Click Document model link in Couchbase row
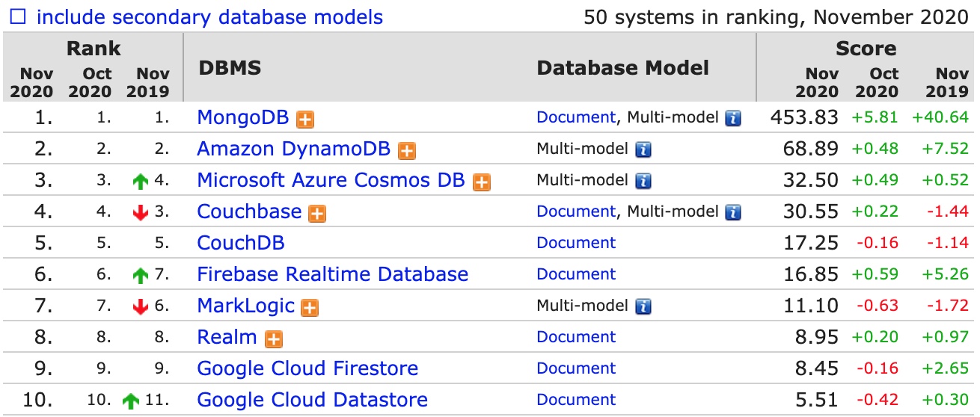The height and width of the screenshot is (417, 980). point(575,211)
